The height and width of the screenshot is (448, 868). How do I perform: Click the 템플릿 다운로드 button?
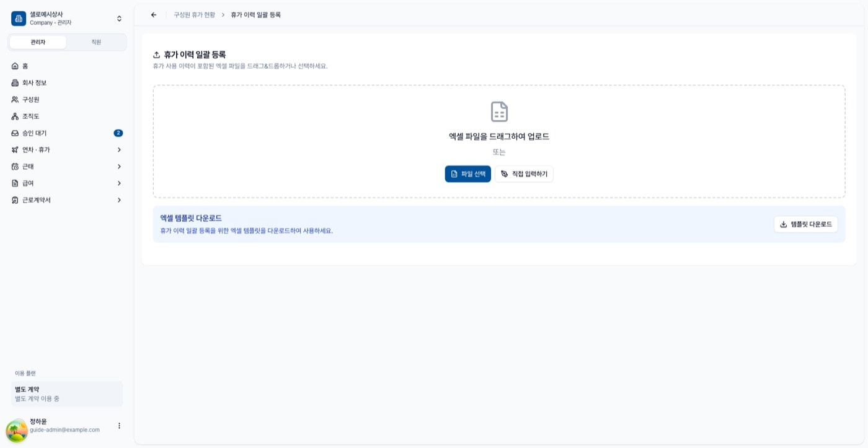tap(805, 224)
